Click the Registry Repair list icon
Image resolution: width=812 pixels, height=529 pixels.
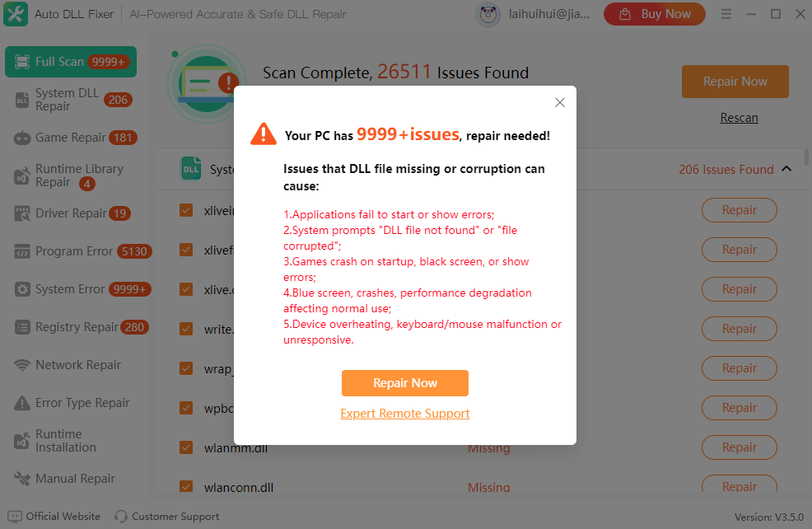tap(21, 327)
